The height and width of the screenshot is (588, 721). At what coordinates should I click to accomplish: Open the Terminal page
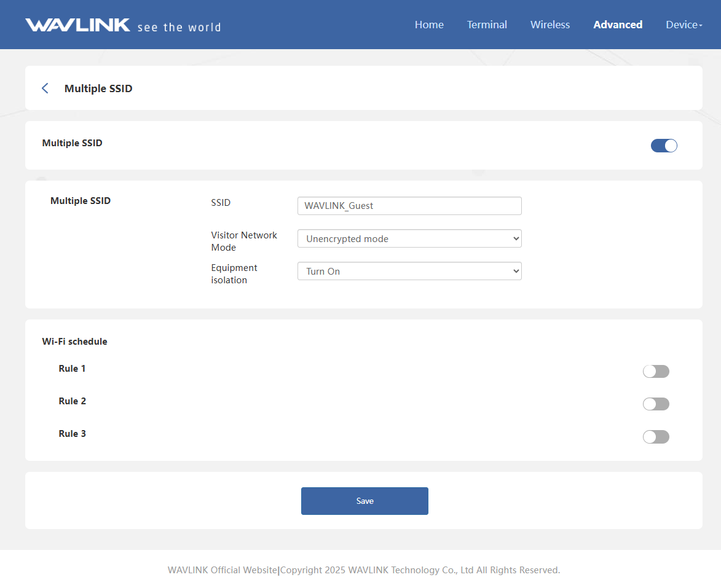pyautogui.click(x=487, y=25)
